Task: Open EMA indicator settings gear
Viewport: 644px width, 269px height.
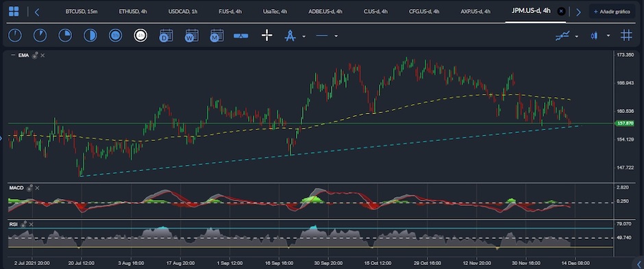Action: point(35,55)
